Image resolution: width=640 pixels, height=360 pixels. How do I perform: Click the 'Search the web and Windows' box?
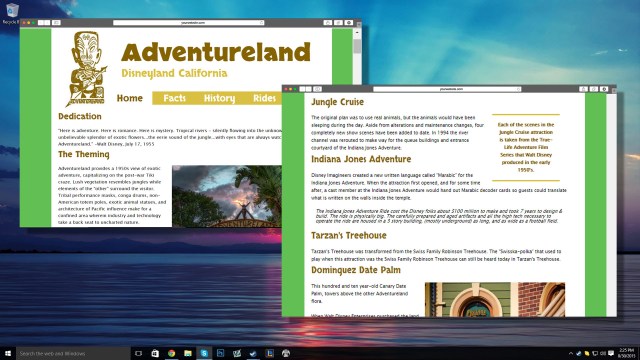pyautogui.click(x=73, y=353)
